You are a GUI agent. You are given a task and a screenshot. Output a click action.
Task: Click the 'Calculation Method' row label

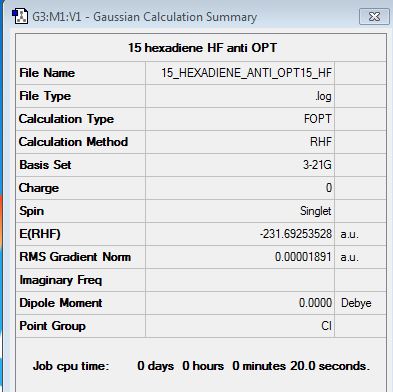73,142
